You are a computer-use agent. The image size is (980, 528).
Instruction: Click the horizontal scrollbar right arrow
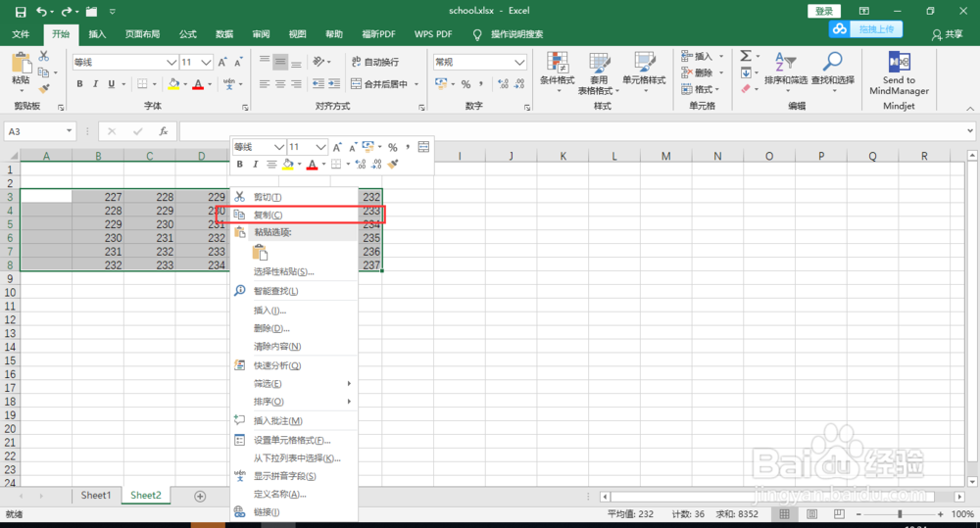(x=959, y=497)
